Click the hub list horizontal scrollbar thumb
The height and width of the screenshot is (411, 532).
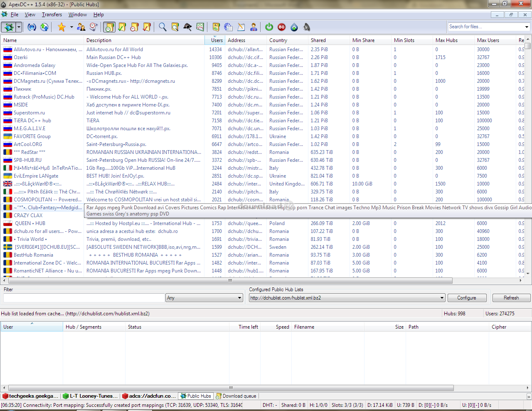click(x=229, y=281)
